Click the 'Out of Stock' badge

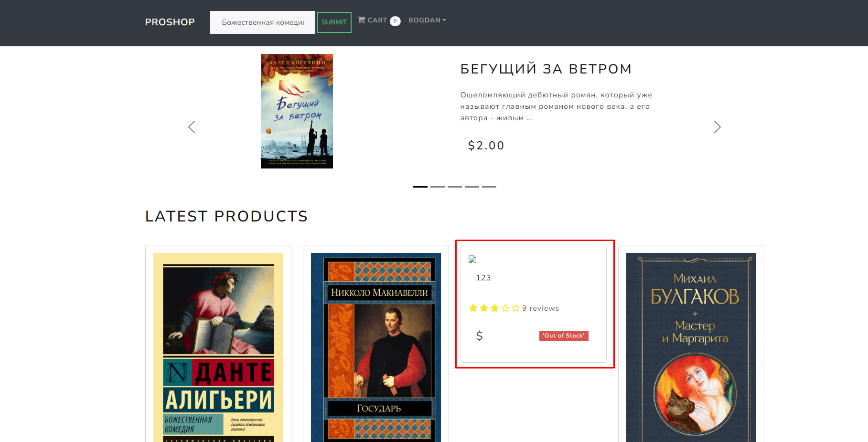pos(564,336)
